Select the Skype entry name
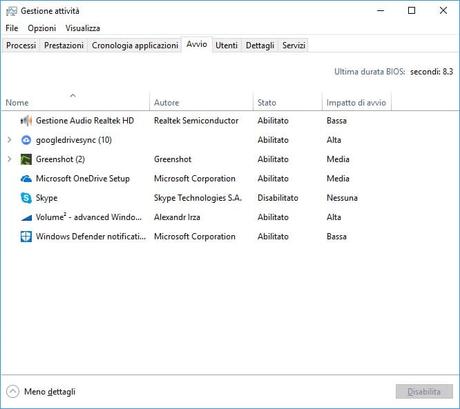Screen dimensions: 460x409 (47, 198)
